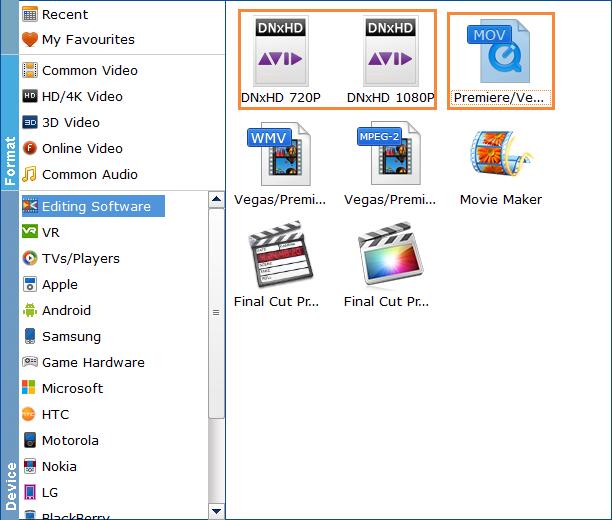Click the Format vertical tab
The width and height of the screenshot is (612, 520).
(x=10, y=160)
